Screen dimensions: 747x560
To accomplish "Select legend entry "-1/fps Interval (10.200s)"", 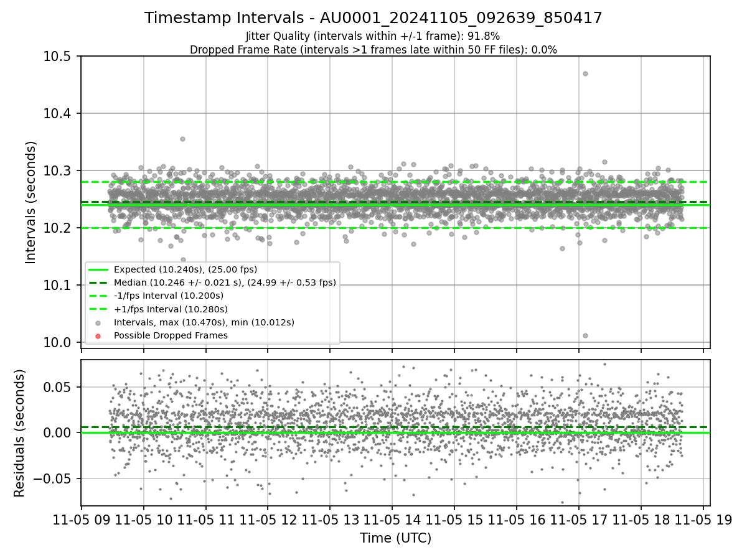I will [x=169, y=296].
